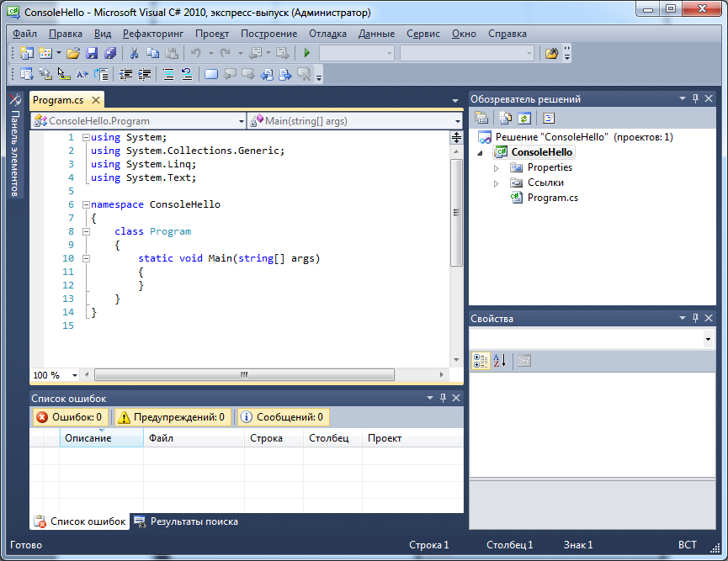The width and height of the screenshot is (728, 561).
Task: Uncomment the selected lines icon
Action: (187, 74)
